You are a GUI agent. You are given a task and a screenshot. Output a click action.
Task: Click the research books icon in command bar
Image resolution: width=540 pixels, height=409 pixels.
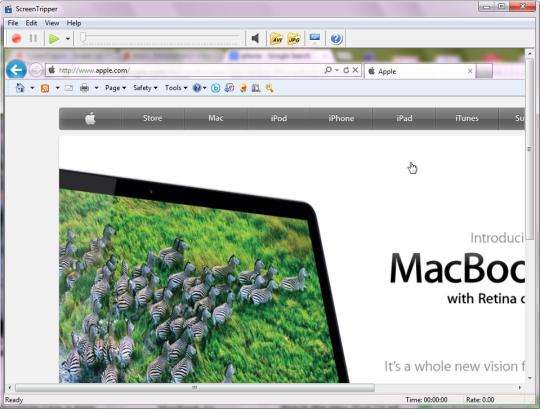pos(256,88)
